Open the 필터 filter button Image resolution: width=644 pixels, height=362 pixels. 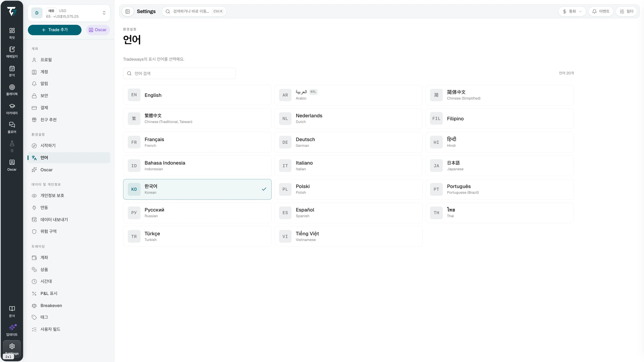click(627, 11)
